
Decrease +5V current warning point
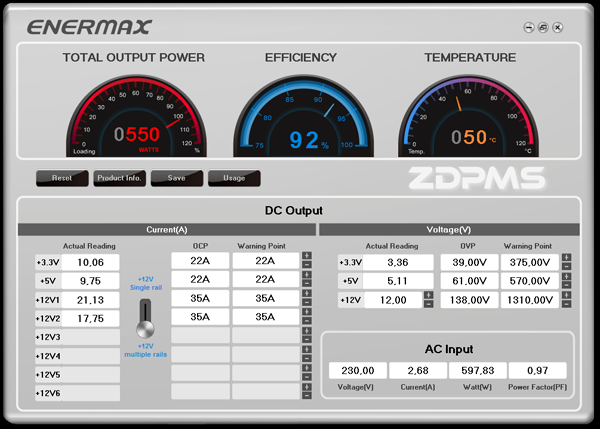[x=307, y=283]
